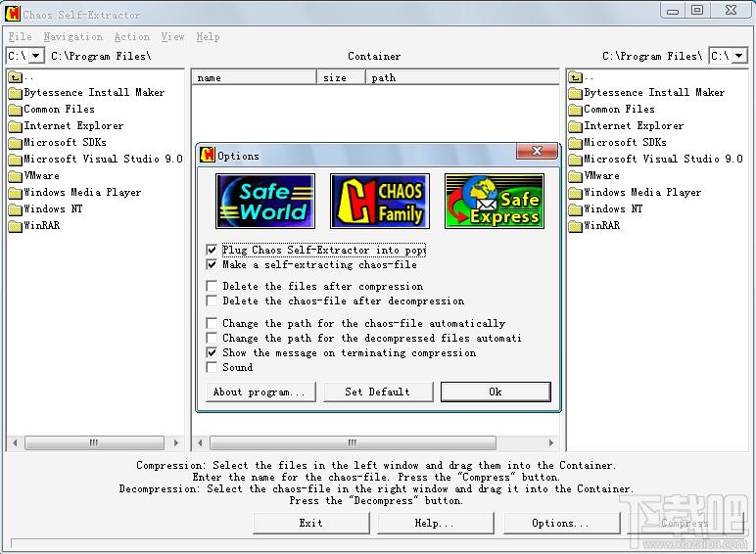This screenshot has height=554, width=756.
Task: Sort Container list by size column header
Action: point(341,77)
